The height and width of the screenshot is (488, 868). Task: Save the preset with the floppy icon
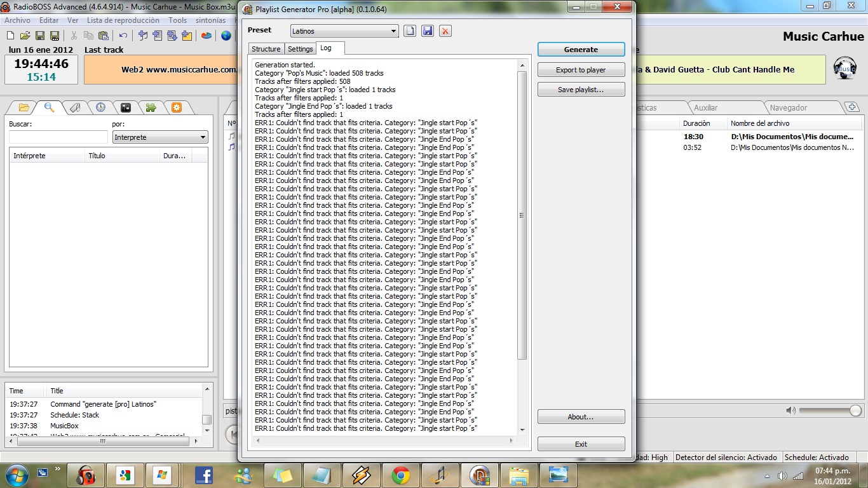point(428,30)
